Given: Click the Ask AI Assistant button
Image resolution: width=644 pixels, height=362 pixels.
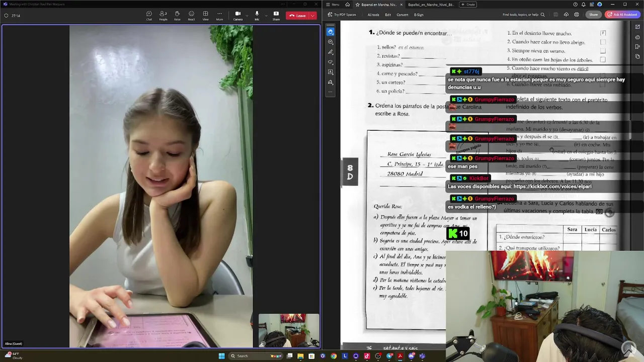Looking at the screenshot, I should [622, 15].
